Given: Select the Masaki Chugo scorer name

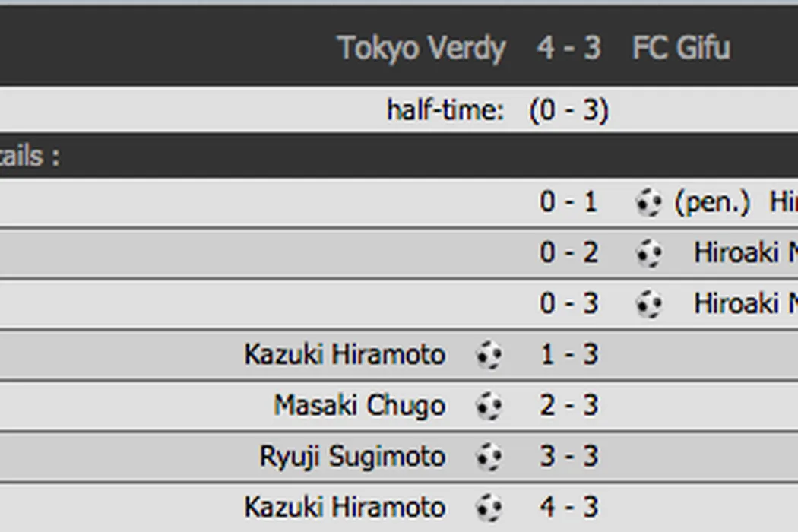Looking at the screenshot, I should [359, 406].
